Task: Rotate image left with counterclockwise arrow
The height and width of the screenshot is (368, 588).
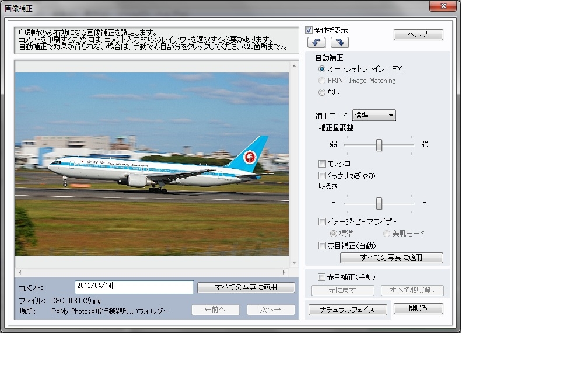Action: pos(316,43)
